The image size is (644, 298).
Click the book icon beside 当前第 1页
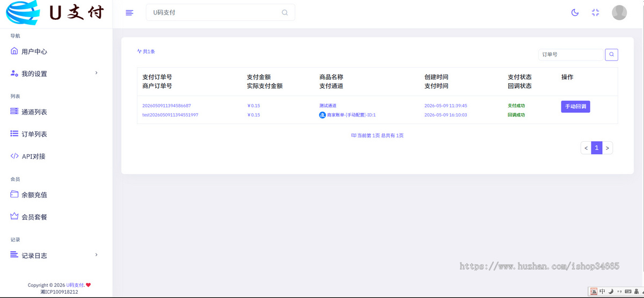click(354, 135)
